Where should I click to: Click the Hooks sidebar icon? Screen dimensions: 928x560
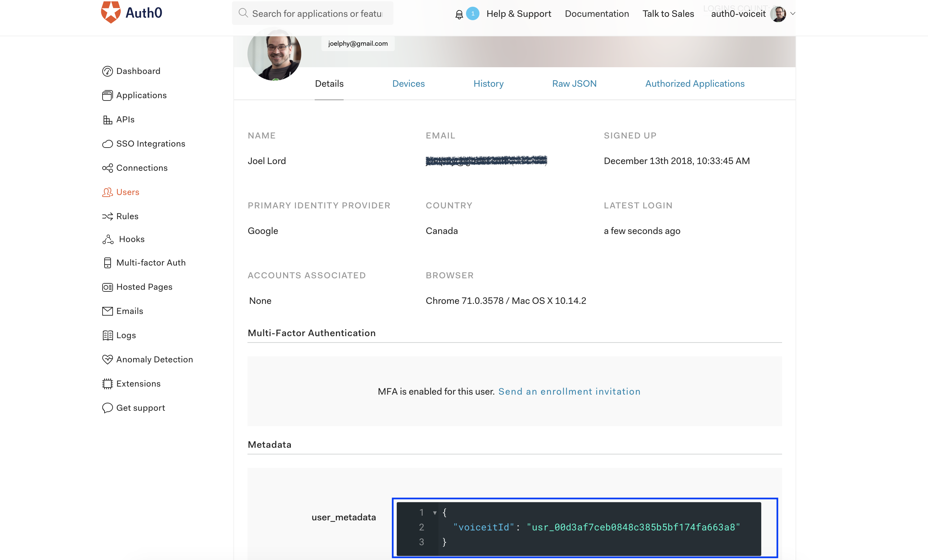tap(107, 240)
